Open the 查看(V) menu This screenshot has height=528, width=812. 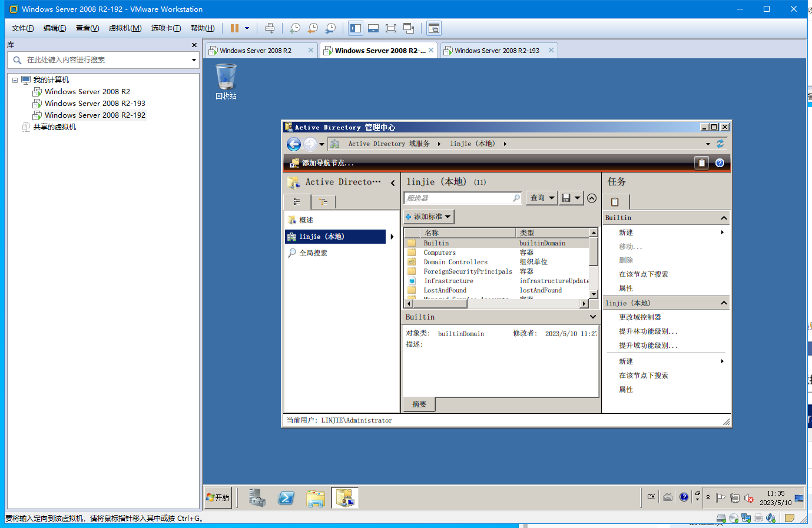[x=87, y=28]
